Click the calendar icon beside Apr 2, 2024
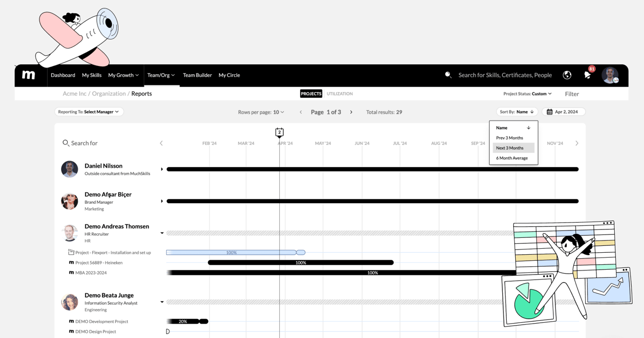 pos(549,112)
